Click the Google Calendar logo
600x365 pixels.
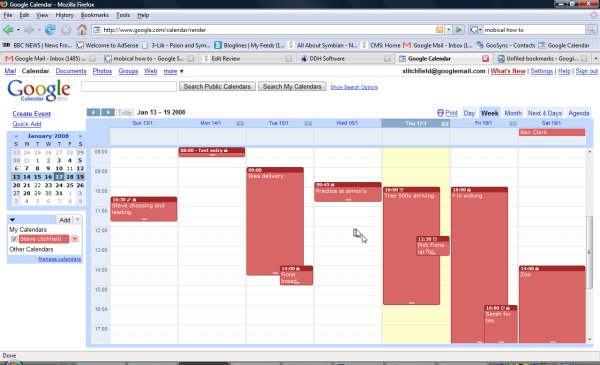click(x=39, y=90)
